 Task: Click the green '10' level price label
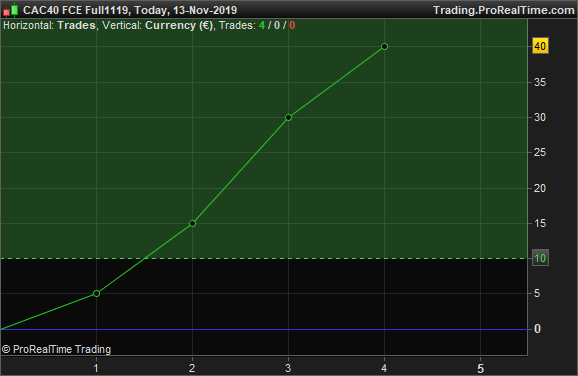pyautogui.click(x=540, y=258)
